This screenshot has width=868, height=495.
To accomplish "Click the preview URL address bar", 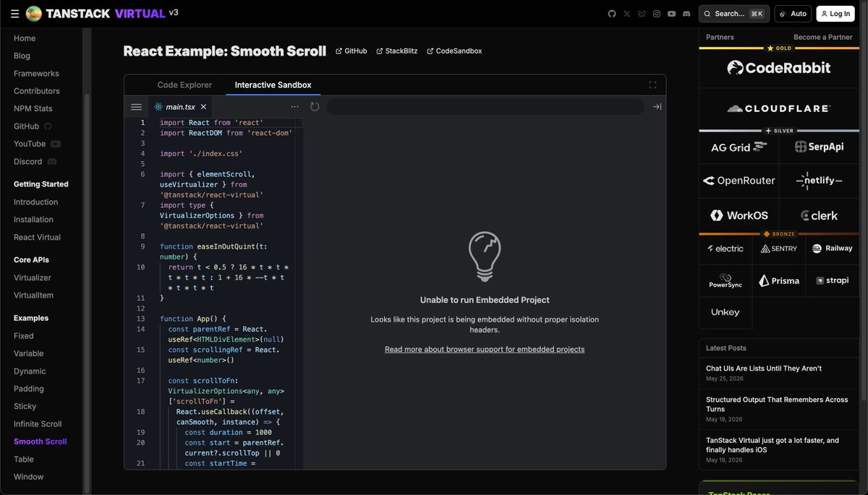I will point(485,107).
